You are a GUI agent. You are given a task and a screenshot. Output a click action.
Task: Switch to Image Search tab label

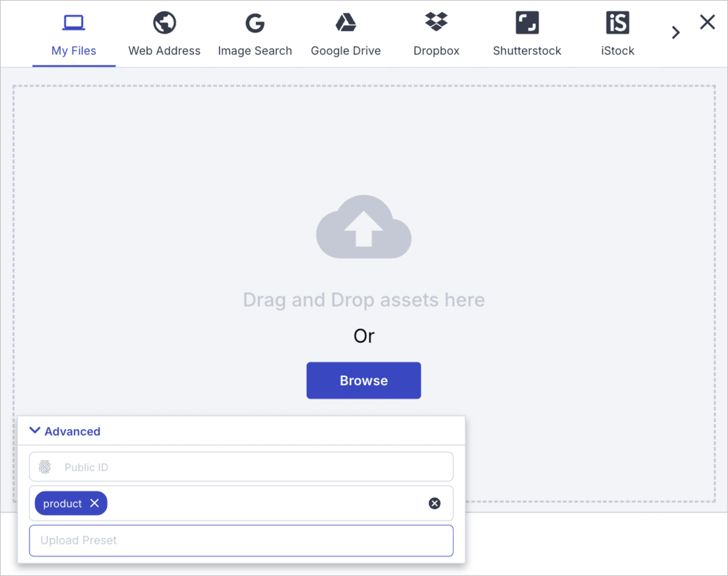(x=255, y=51)
